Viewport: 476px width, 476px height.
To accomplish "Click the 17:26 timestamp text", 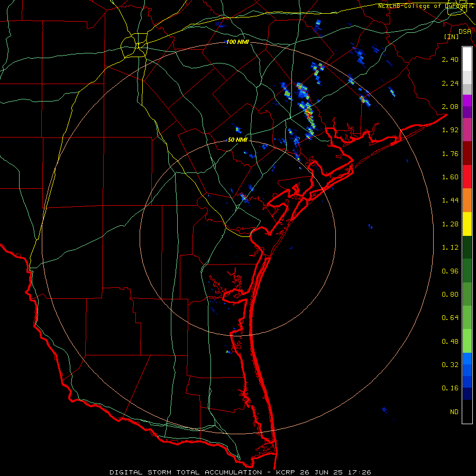I will pos(359,472).
